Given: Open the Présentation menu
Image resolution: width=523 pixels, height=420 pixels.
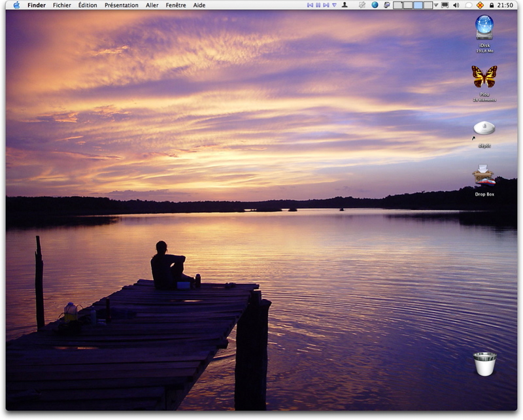Looking at the screenshot, I should (x=122, y=5).
